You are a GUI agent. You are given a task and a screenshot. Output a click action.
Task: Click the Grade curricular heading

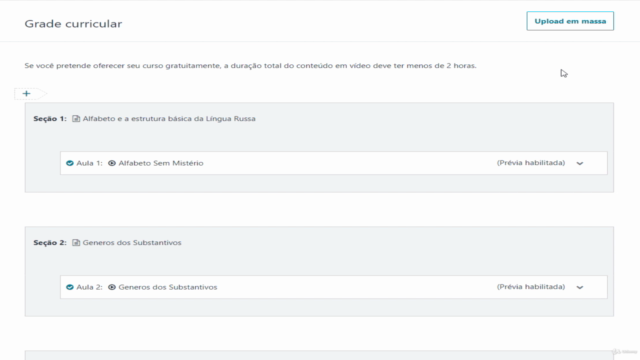point(73,24)
